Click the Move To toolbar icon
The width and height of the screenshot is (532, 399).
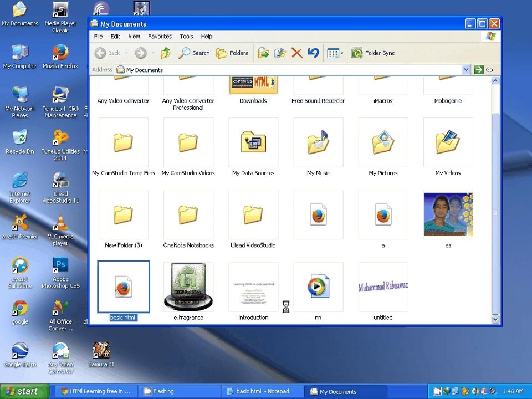pyautogui.click(x=264, y=53)
